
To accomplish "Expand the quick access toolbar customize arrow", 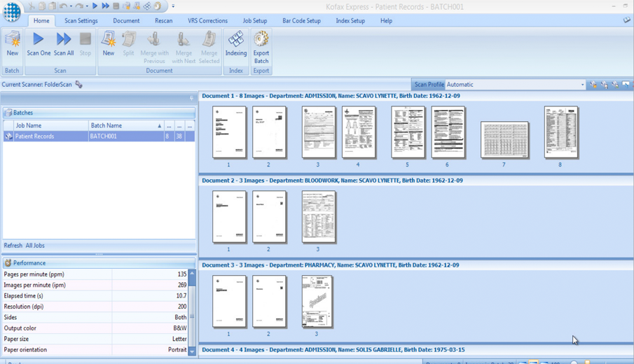I will pyautogui.click(x=173, y=6).
